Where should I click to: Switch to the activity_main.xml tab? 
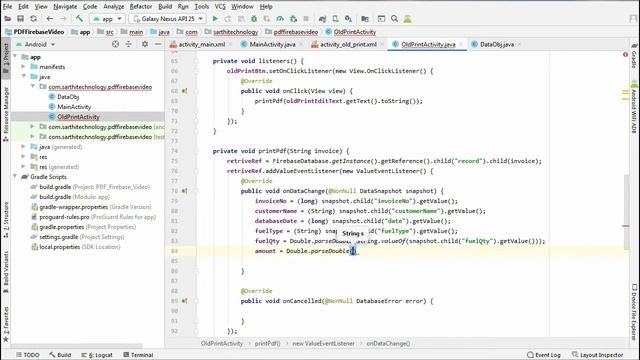tap(202, 44)
